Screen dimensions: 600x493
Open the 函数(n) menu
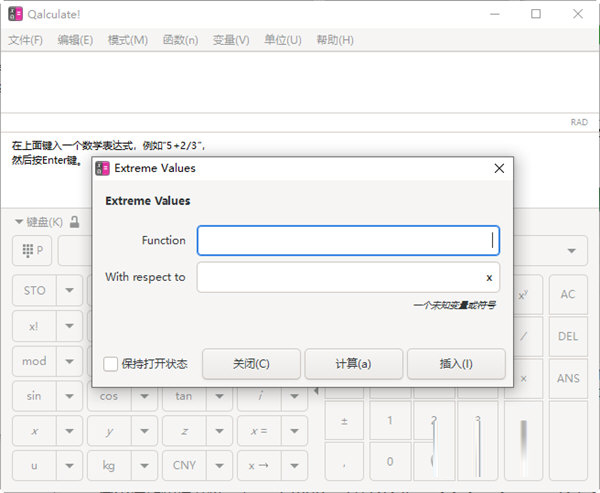click(x=180, y=40)
